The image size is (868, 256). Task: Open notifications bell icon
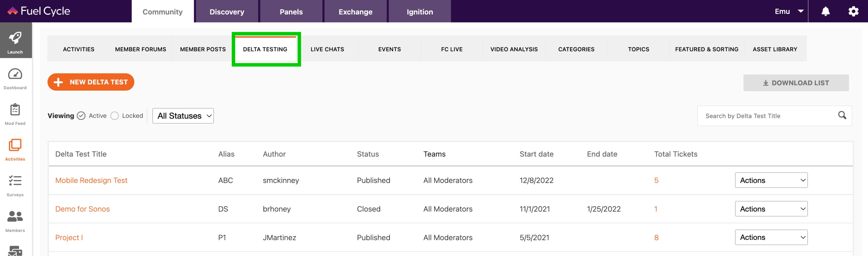(825, 11)
